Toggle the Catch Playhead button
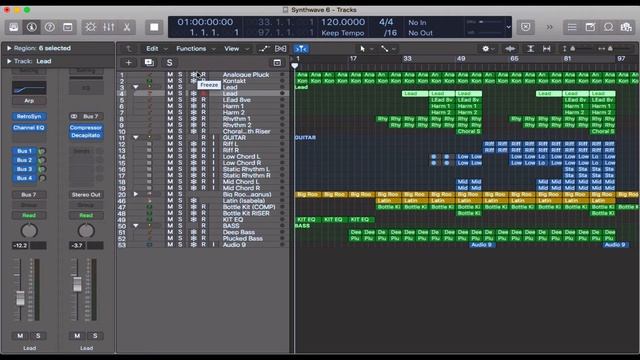 [301, 49]
